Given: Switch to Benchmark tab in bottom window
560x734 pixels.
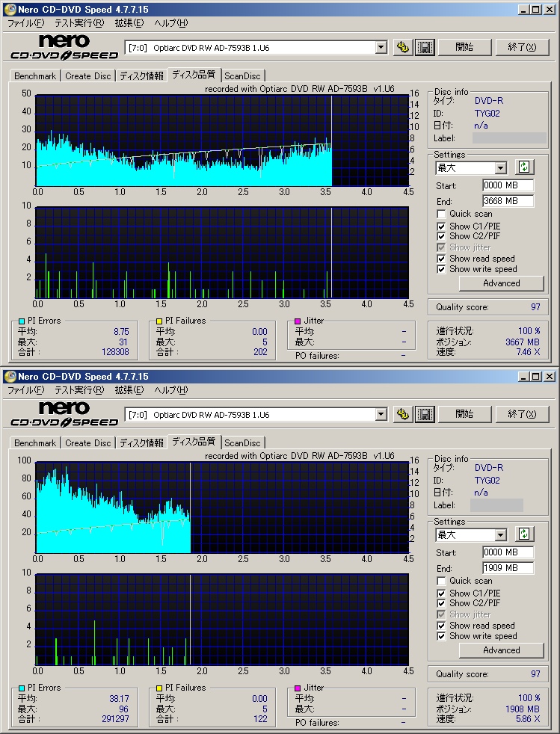Looking at the screenshot, I should coord(35,442).
